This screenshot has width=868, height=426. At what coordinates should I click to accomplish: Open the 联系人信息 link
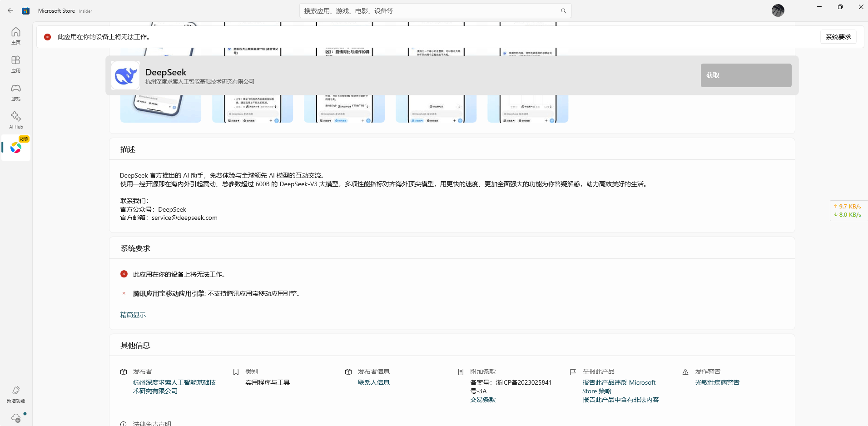point(374,382)
